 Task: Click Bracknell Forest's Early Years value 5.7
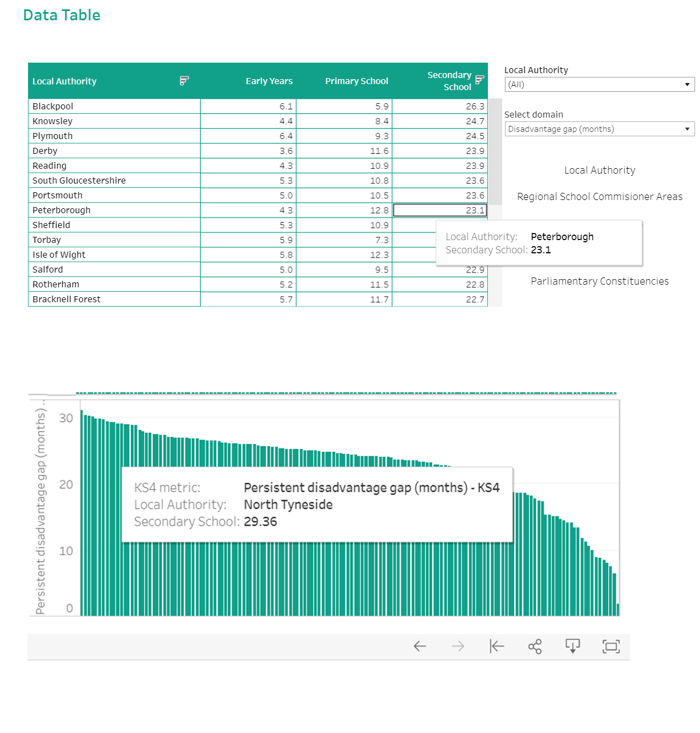point(286,299)
